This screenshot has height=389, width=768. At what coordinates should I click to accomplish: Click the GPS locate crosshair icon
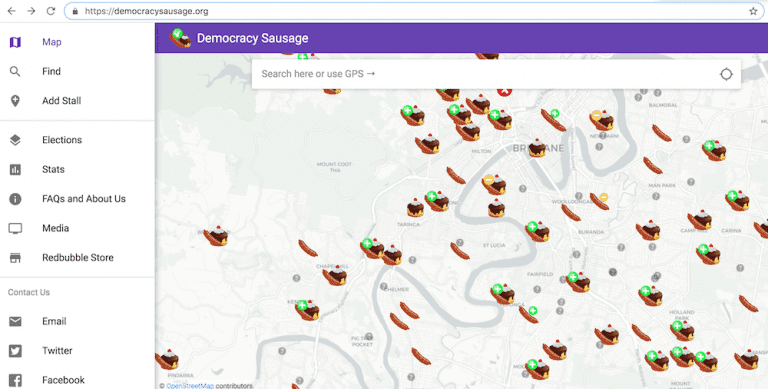point(726,74)
